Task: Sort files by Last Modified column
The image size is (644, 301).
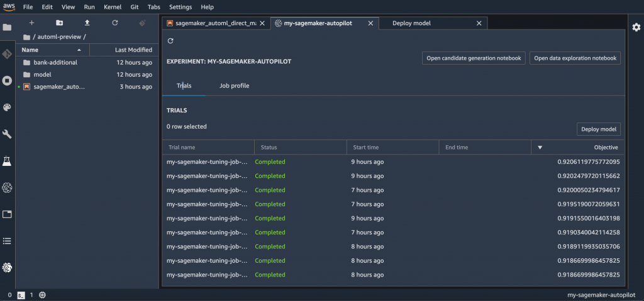Action: point(124,50)
